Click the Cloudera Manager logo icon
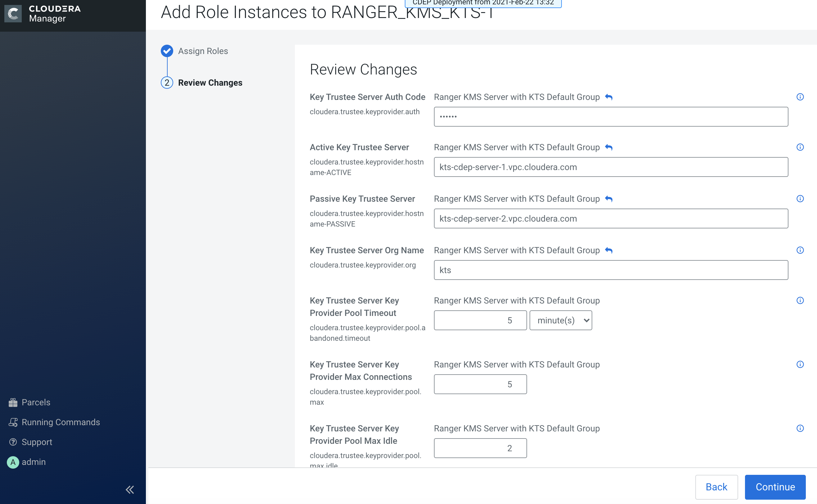817x504 pixels. (x=13, y=14)
